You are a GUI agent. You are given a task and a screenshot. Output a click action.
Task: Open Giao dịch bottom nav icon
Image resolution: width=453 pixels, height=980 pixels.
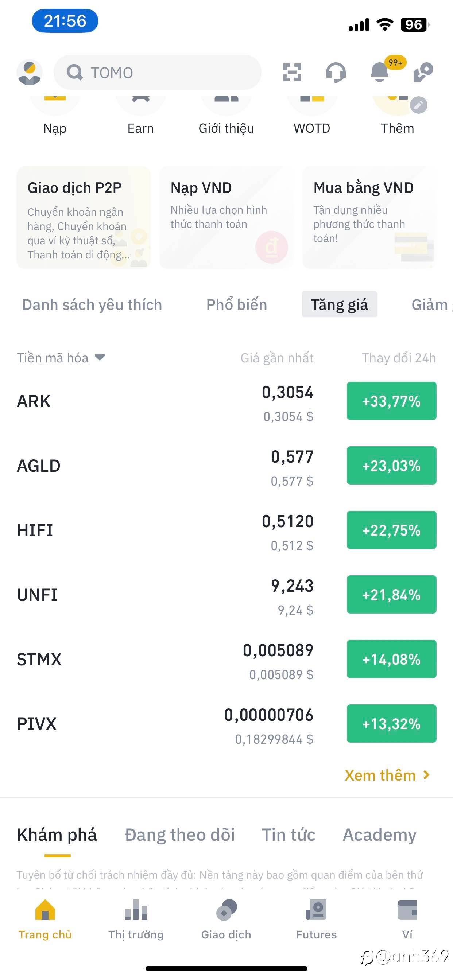pos(226,910)
